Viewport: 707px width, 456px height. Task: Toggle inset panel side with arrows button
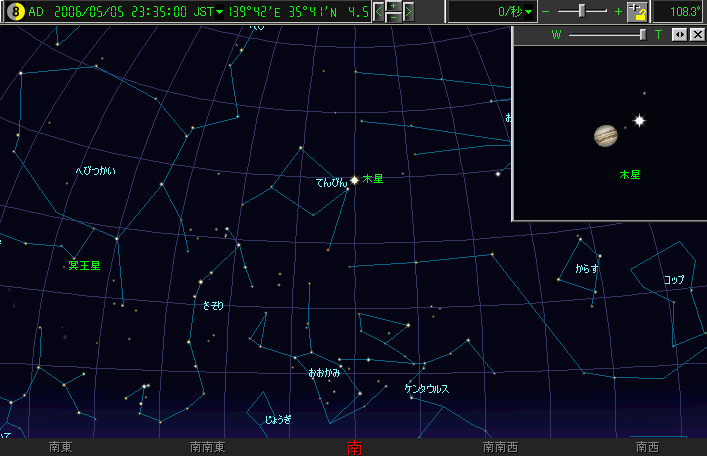[679, 34]
